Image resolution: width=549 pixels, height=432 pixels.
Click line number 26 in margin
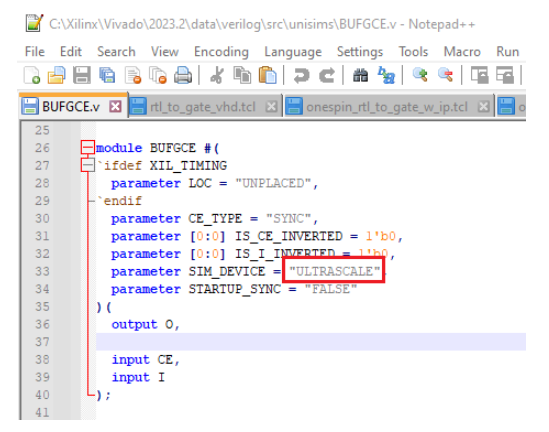(x=42, y=148)
